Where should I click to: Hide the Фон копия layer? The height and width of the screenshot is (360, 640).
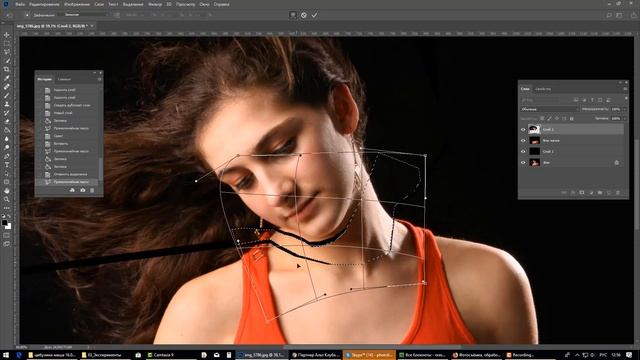click(523, 140)
